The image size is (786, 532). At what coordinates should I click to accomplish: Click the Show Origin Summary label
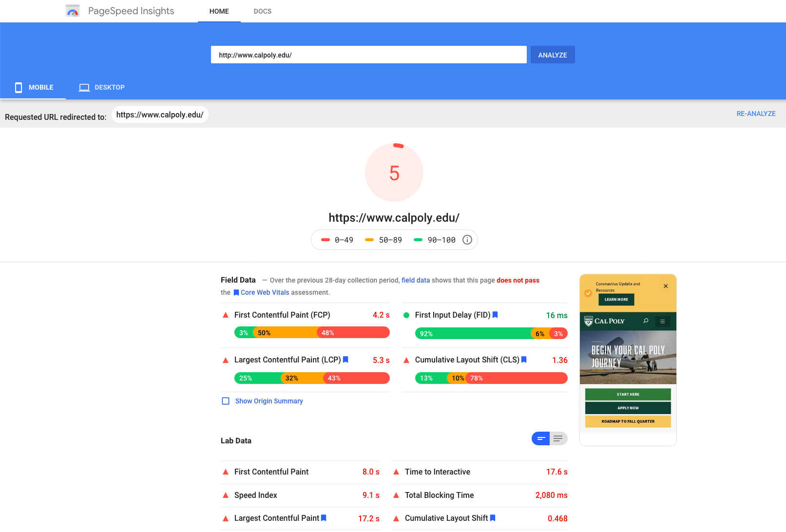pyautogui.click(x=269, y=401)
